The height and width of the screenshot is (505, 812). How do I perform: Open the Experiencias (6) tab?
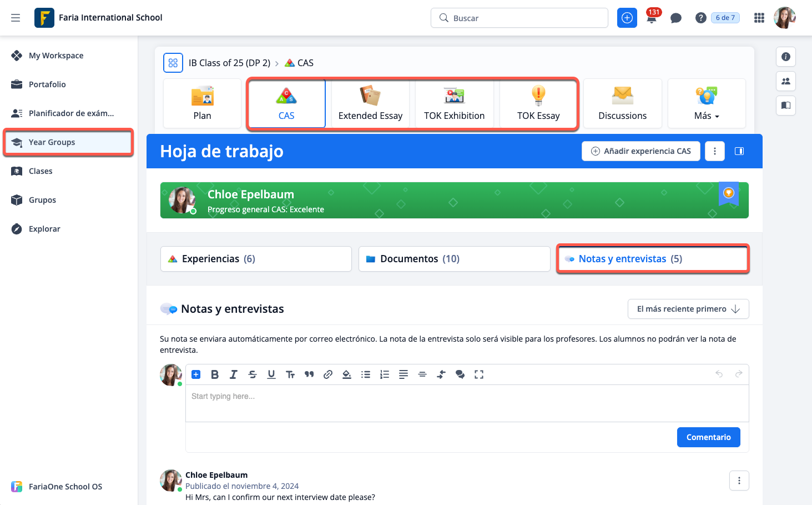coord(256,259)
